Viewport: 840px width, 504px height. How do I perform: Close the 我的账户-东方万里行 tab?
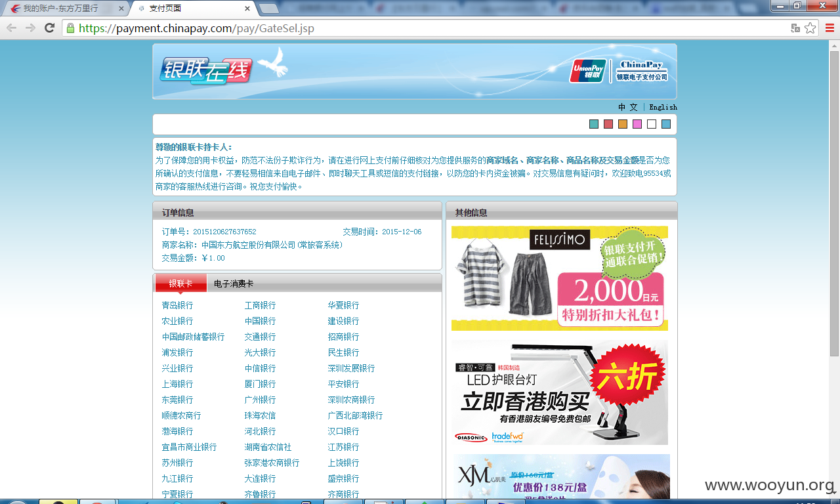[121, 9]
